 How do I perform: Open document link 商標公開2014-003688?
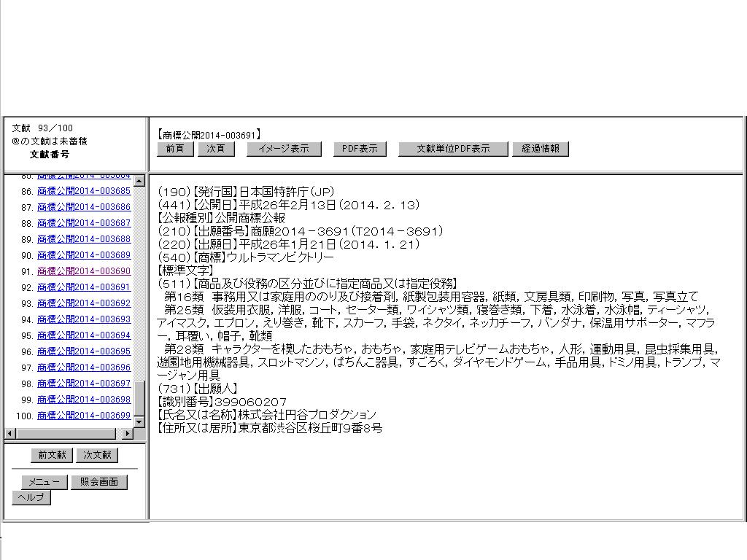(84, 239)
